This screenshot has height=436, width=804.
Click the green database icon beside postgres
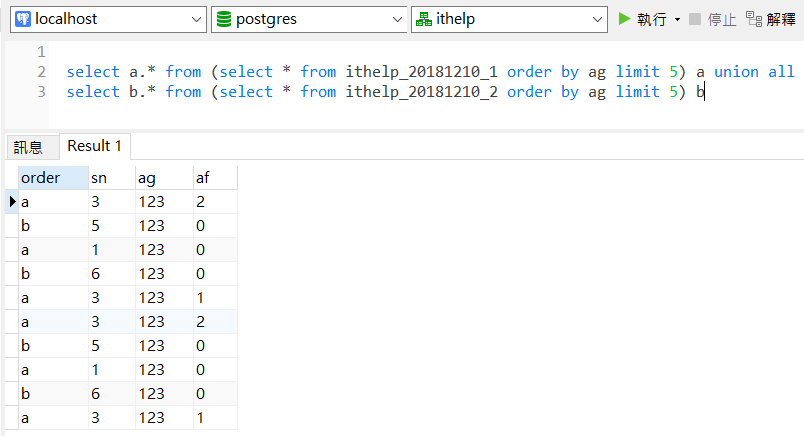click(x=224, y=19)
